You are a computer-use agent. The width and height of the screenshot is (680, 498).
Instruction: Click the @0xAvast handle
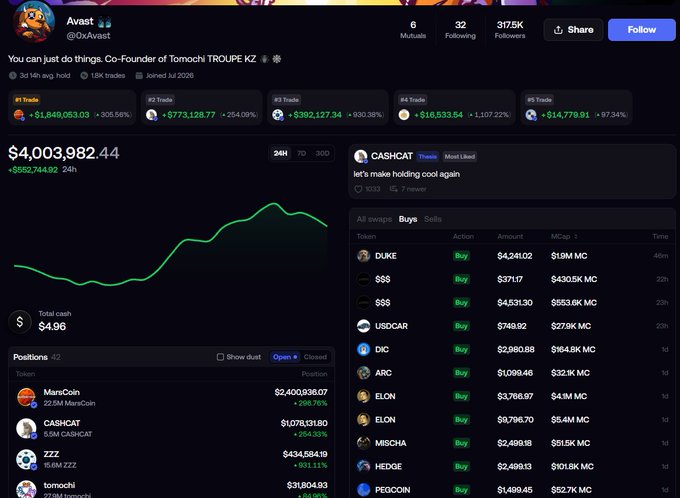pos(88,36)
